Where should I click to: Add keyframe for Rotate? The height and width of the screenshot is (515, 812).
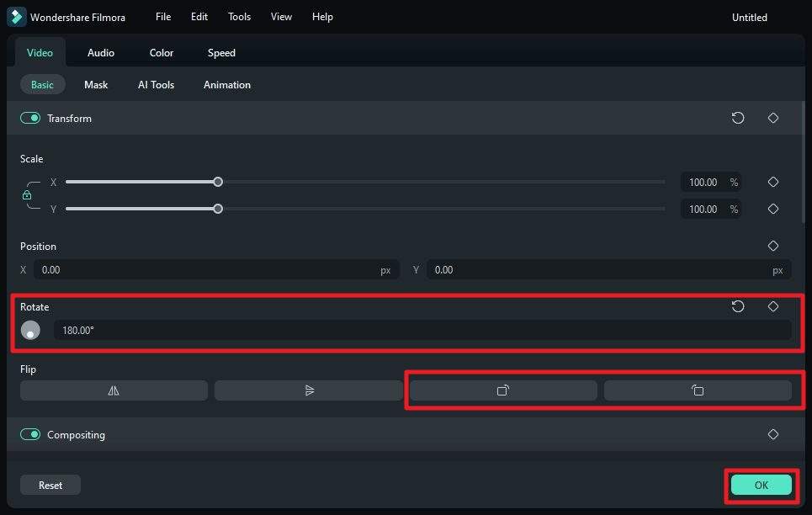(x=773, y=306)
